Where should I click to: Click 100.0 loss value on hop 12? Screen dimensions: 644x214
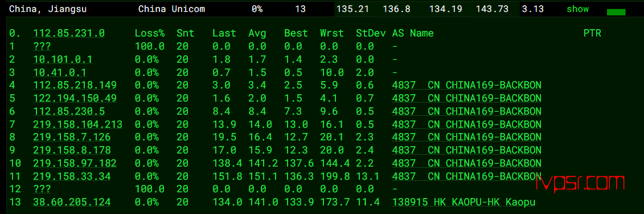[x=150, y=189]
